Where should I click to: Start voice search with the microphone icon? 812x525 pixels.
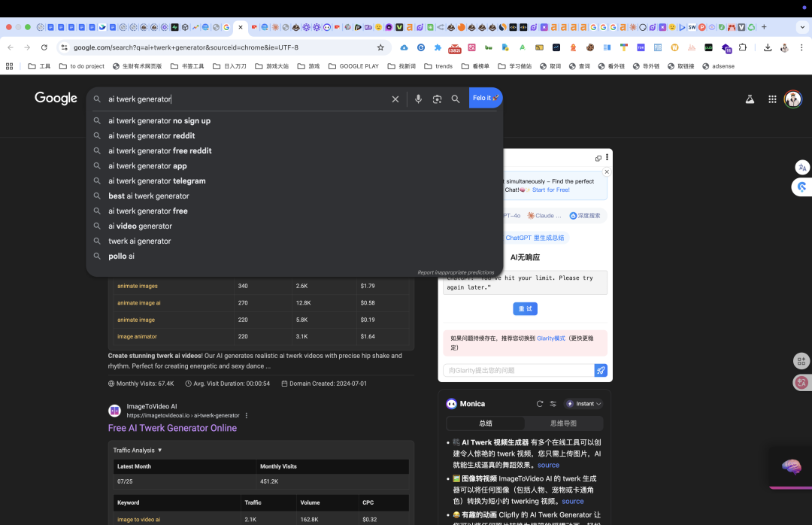[418, 99]
